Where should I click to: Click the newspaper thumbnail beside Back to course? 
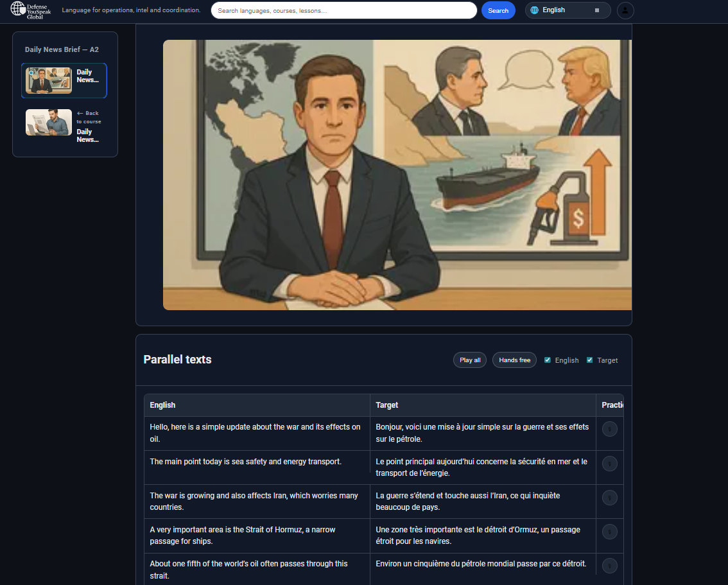point(48,122)
